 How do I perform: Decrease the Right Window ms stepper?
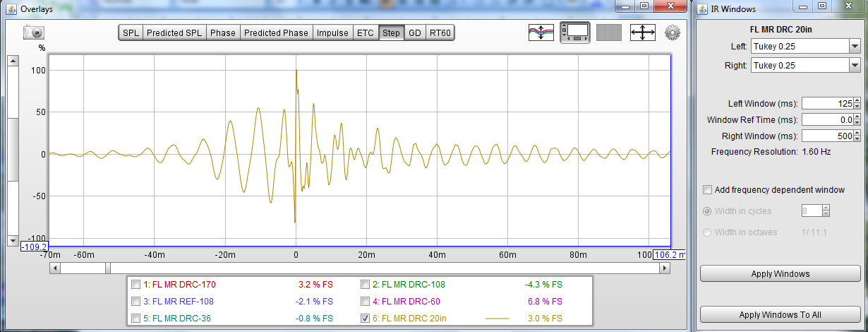tap(857, 139)
